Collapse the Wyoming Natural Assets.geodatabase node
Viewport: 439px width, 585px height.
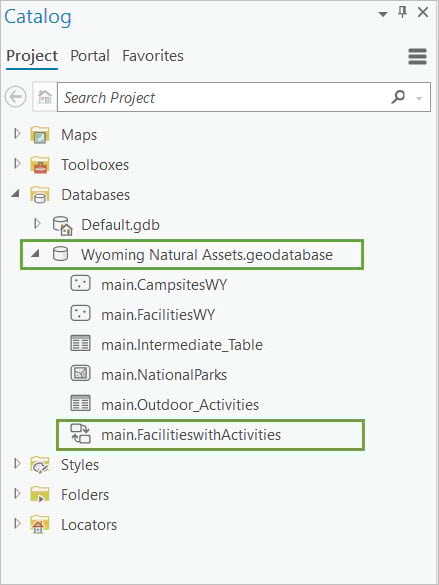tap(35, 254)
